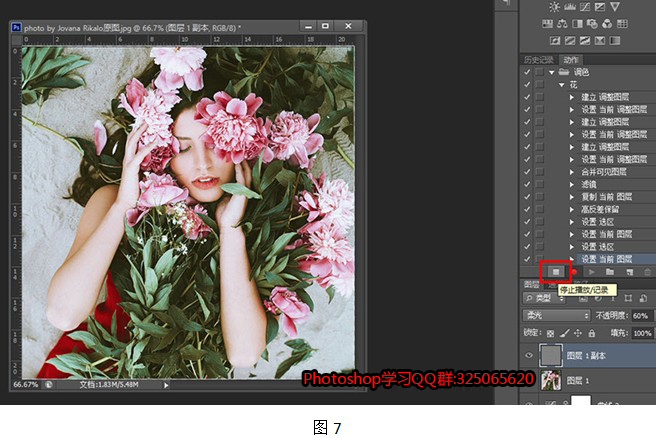Collapse the 调色 action set

click(x=551, y=72)
